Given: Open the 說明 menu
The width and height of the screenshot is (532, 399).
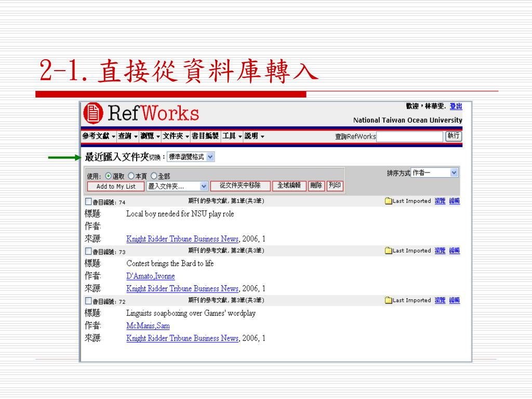Looking at the screenshot, I should [x=254, y=136].
